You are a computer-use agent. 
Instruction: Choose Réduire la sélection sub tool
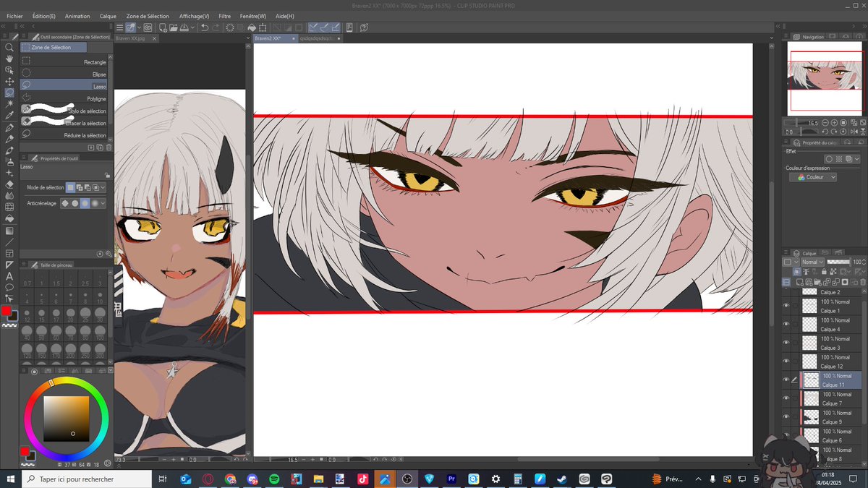[64, 135]
